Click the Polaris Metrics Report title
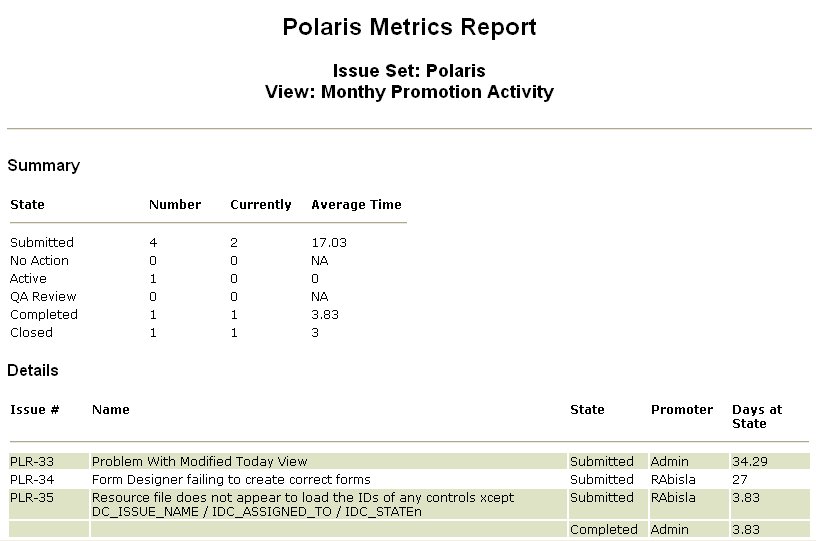 [x=409, y=27]
